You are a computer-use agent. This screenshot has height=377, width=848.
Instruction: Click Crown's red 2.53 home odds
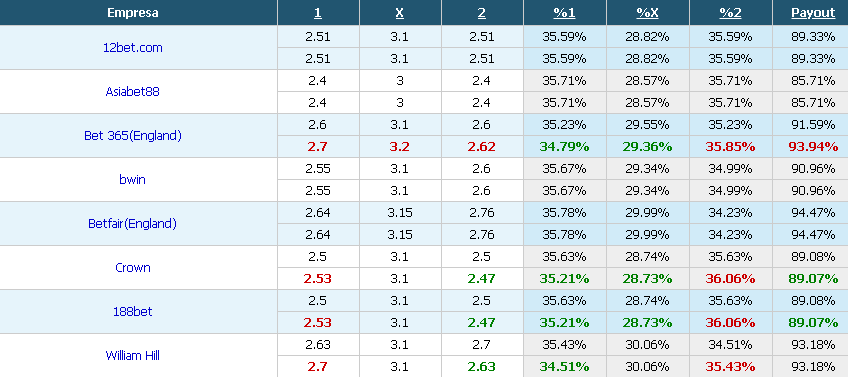click(317, 279)
